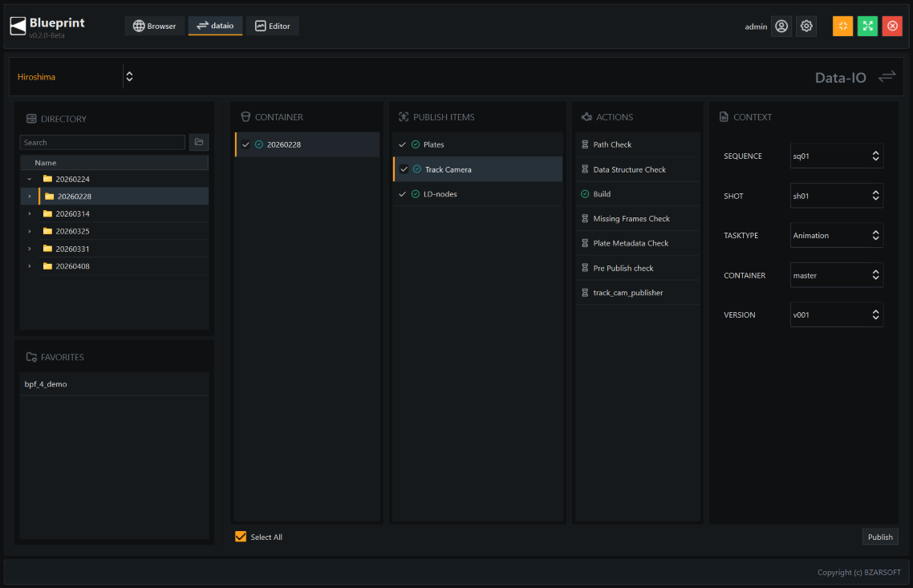The image size is (913, 588).
Task: Open the TASKTYPE Animation dropdown
Action: coord(836,235)
